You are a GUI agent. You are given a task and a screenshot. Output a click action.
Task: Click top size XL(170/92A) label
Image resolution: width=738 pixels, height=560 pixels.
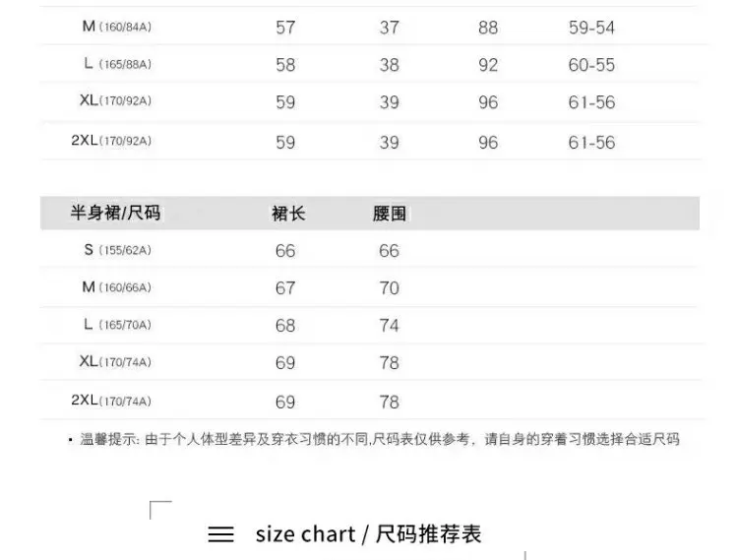(115, 100)
